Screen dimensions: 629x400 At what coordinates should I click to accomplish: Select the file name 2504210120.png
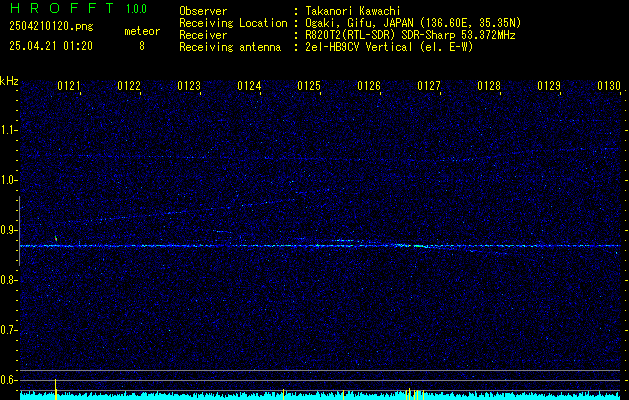(51, 27)
